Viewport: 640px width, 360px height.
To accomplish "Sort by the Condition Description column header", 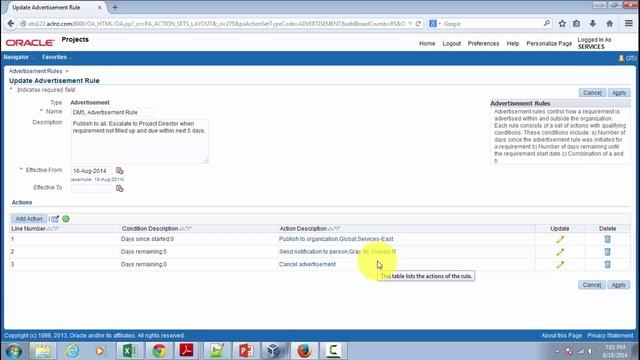I will [150, 229].
